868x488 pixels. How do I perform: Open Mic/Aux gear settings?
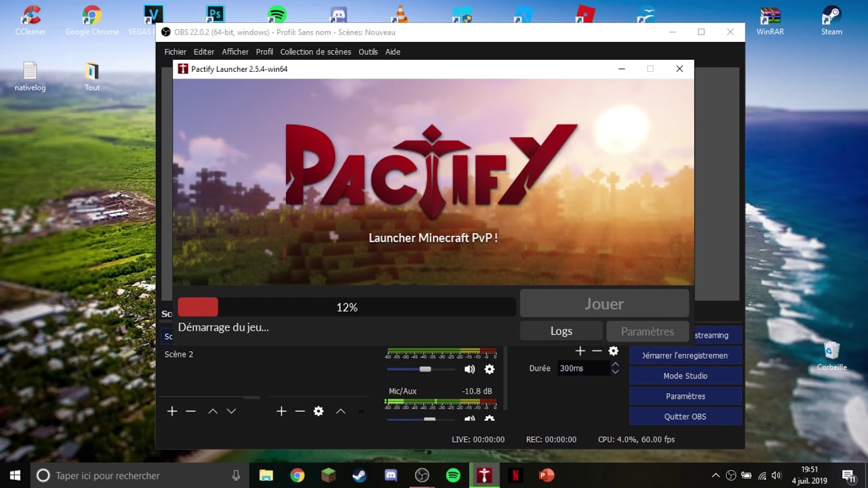(x=490, y=420)
